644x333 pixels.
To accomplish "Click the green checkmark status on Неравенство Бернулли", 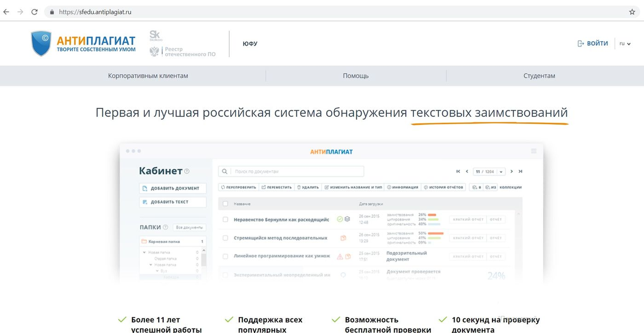I will [340, 219].
